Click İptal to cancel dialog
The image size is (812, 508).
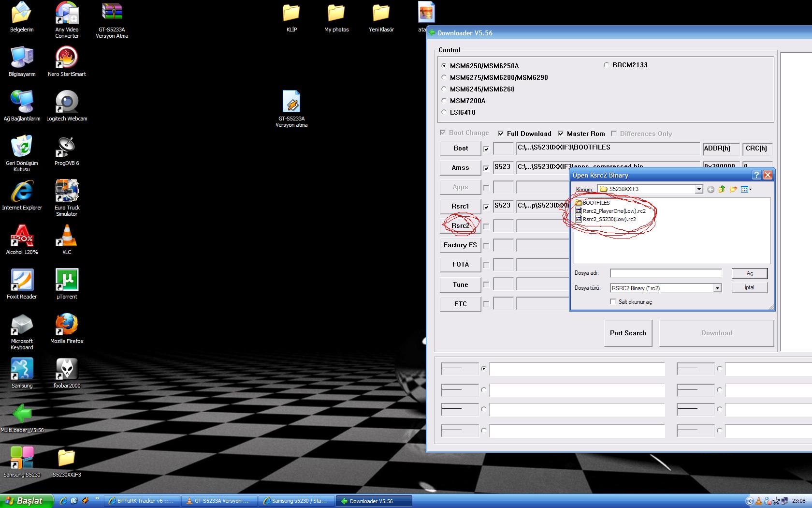750,287
